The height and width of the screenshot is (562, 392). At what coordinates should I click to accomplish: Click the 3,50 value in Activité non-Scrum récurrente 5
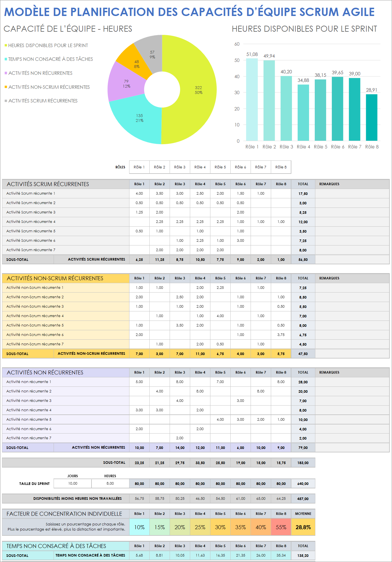click(180, 325)
